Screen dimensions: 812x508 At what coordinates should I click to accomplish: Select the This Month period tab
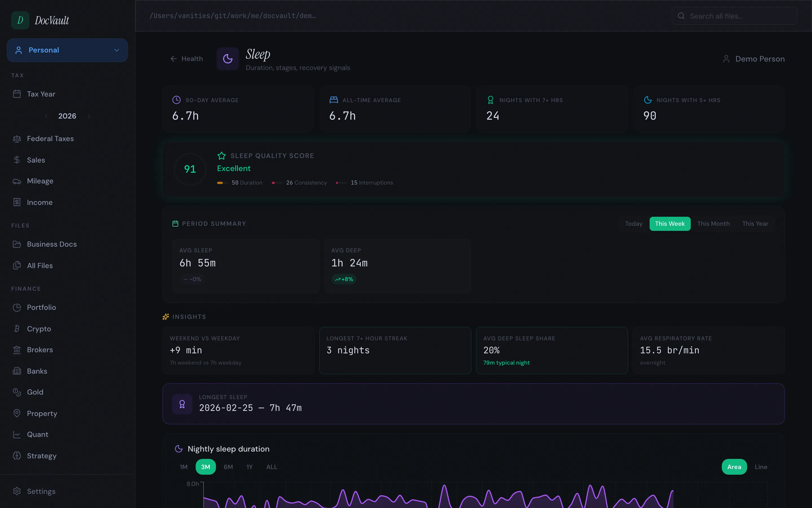713,224
